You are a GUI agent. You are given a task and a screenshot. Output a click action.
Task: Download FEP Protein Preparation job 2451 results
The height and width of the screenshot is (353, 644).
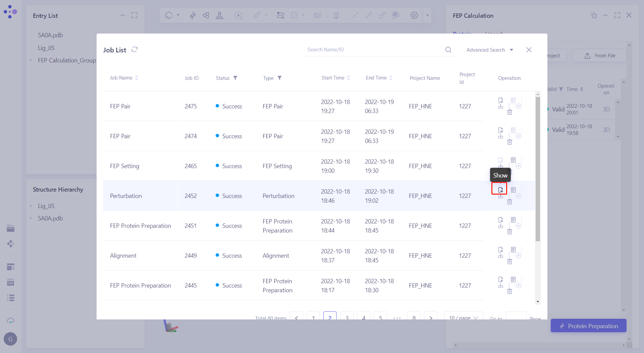500,226
